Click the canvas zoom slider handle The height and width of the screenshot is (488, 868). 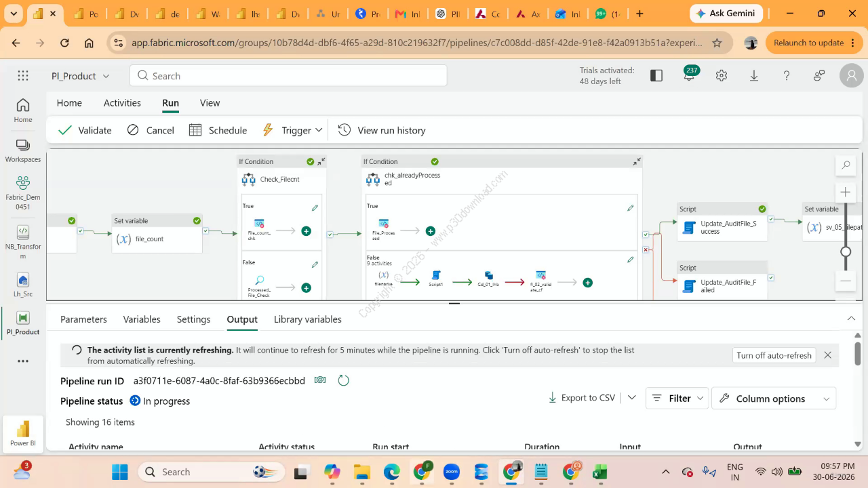(846, 251)
